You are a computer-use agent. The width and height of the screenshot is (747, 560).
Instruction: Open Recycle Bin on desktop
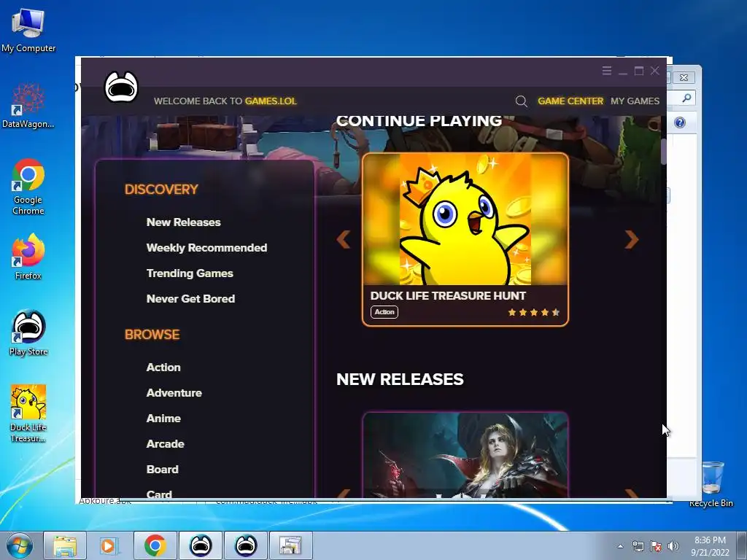click(x=711, y=484)
